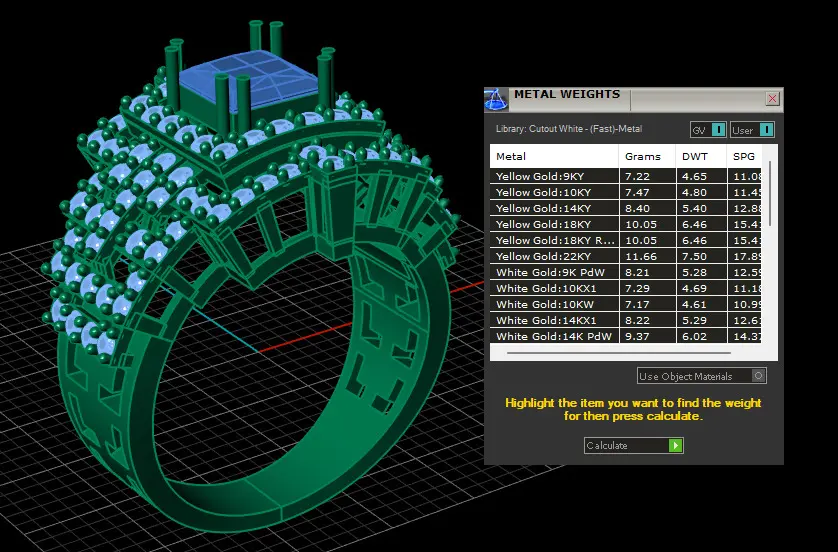
Task: Click the 6.02 DWT value
Action: (694, 337)
